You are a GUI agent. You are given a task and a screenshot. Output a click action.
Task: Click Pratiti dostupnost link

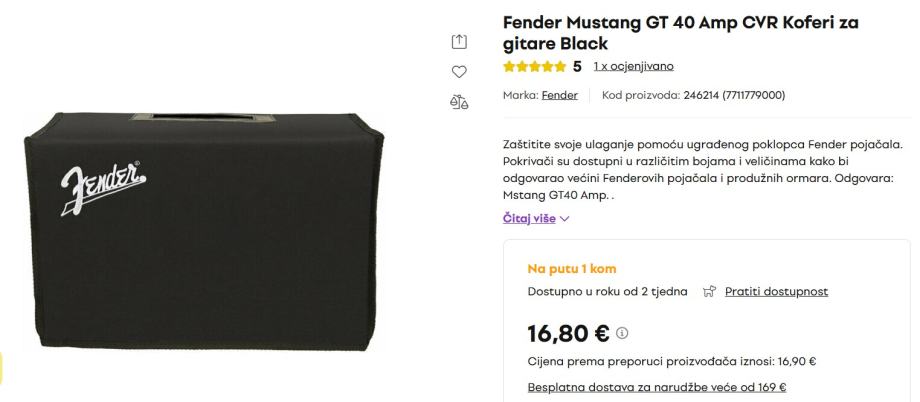(x=776, y=291)
